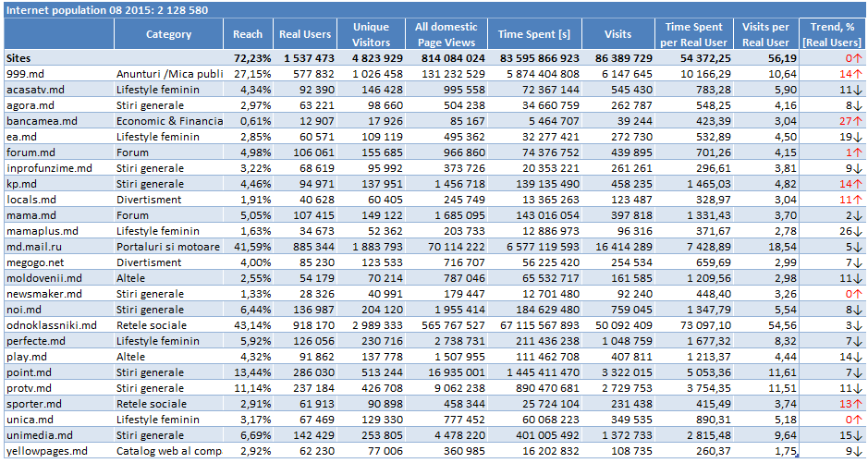This screenshot has height=463, width=868.
Task: Click the Catalog web al comp category cell
Action: (169, 451)
